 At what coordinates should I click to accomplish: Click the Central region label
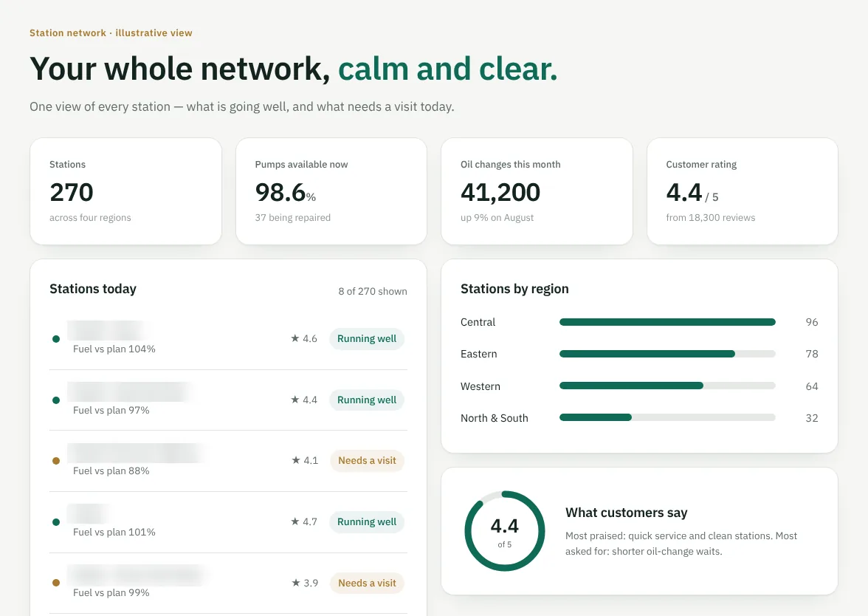pyautogui.click(x=478, y=322)
